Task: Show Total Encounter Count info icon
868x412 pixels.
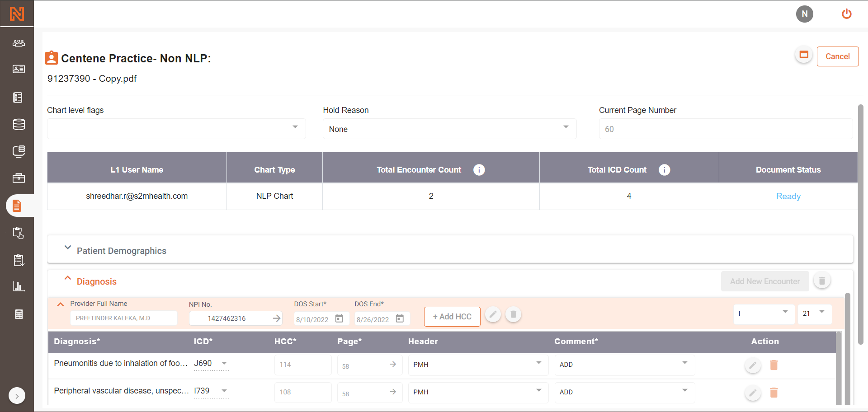Action: [479, 170]
